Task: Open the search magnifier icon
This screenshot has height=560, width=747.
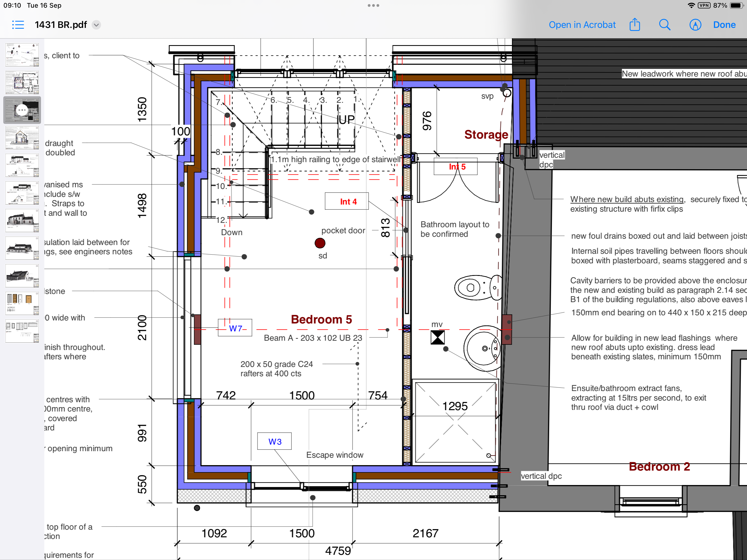Action: 664,25
